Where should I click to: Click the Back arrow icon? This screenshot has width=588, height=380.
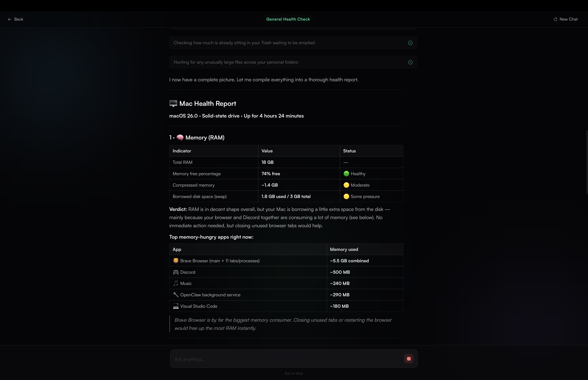[10, 19]
